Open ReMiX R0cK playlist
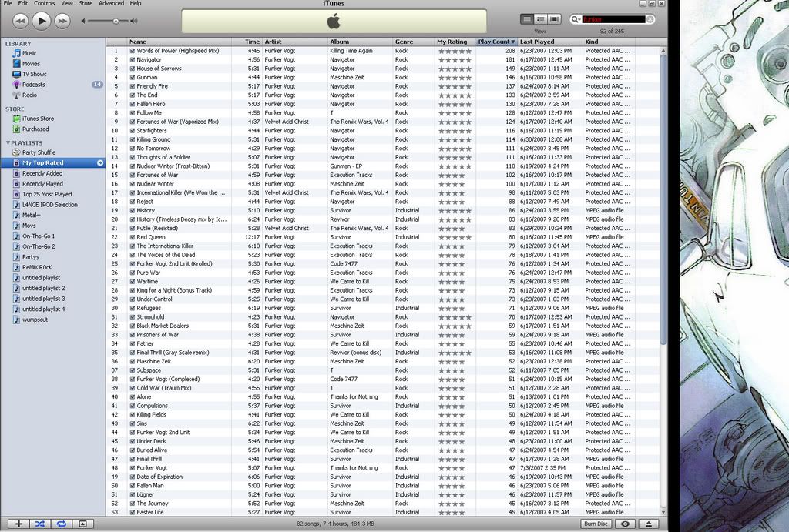This screenshot has width=789, height=532. click(37, 267)
